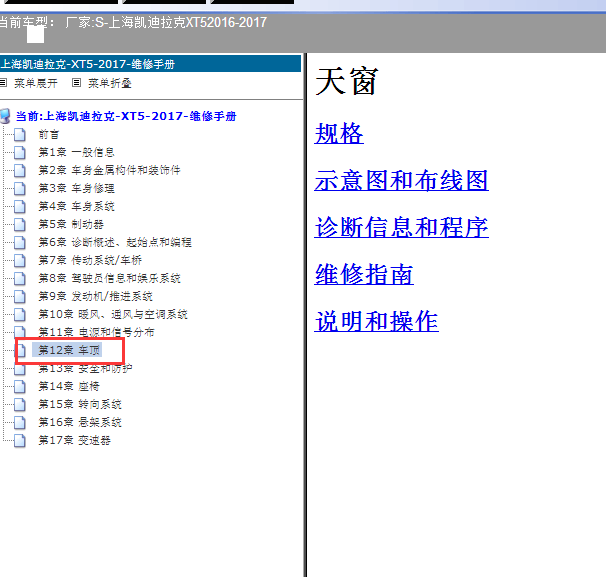Image resolution: width=606 pixels, height=577 pixels.
Task: Click the page icon for 第16章 悬架系统
Action: click(x=20, y=422)
